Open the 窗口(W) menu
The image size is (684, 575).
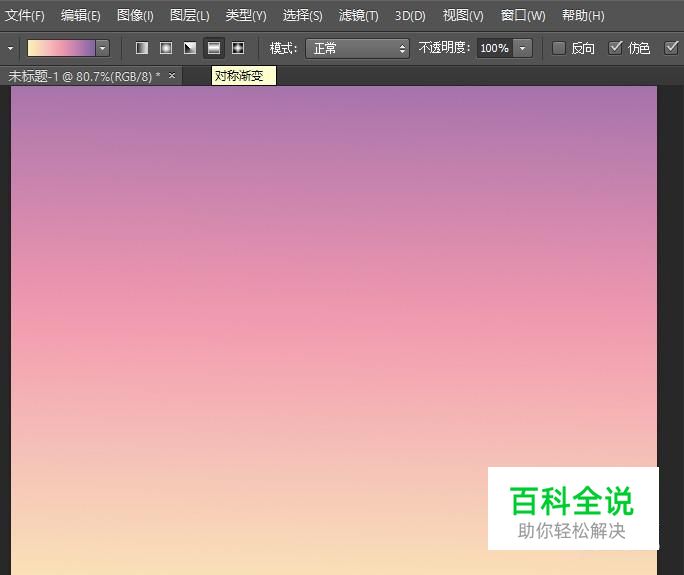pos(523,16)
